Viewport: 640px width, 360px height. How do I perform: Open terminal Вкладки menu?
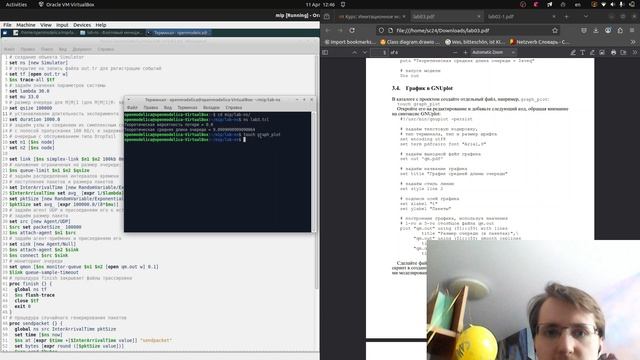pyautogui.click(x=211, y=107)
